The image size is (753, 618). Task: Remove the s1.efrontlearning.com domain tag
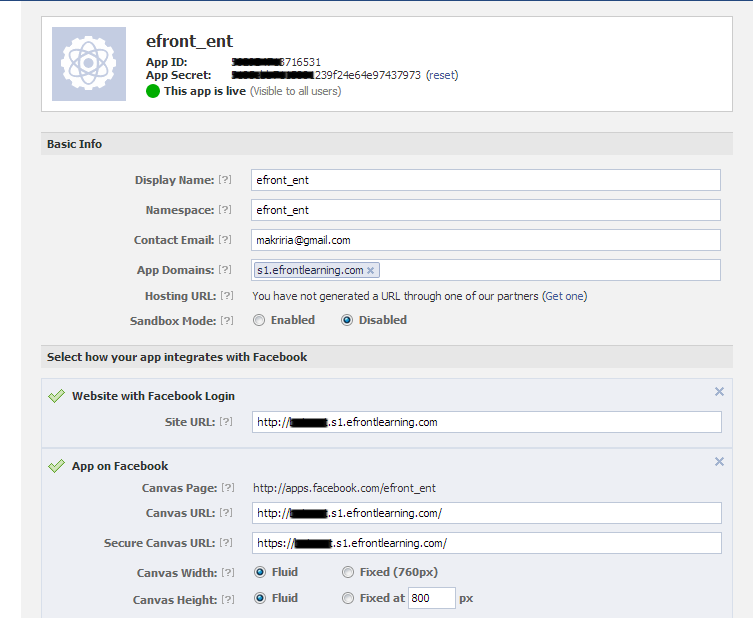tap(370, 270)
